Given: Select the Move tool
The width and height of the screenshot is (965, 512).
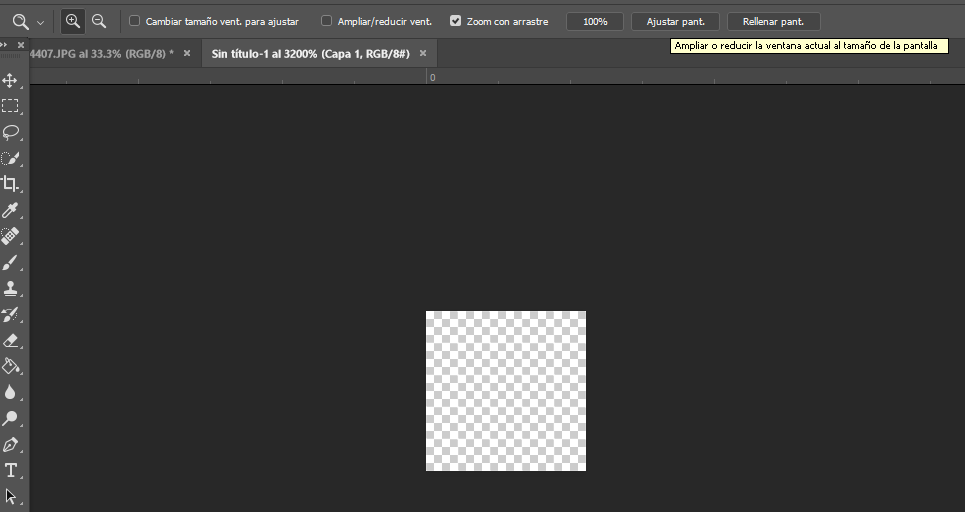Looking at the screenshot, I should [x=11, y=80].
